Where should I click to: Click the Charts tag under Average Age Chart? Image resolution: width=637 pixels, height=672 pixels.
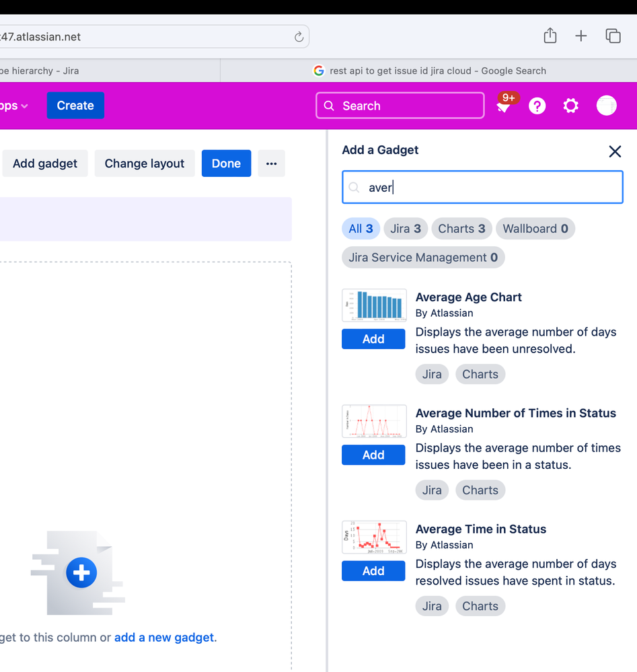click(480, 374)
